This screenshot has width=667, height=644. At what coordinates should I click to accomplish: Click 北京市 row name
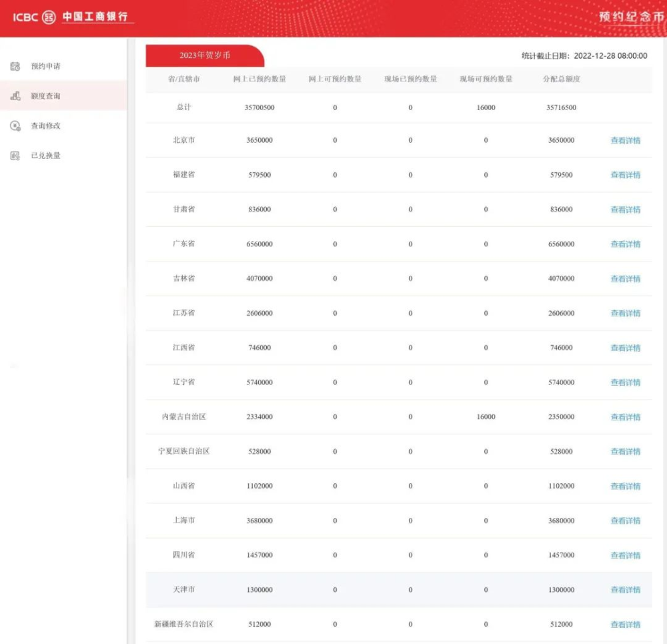[x=184, y=140]
